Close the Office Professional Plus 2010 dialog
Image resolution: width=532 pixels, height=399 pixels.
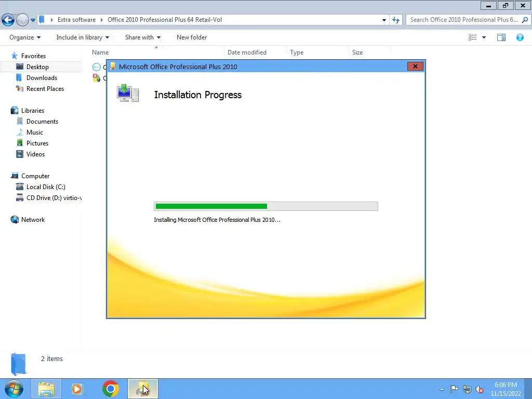pos(415,66)
